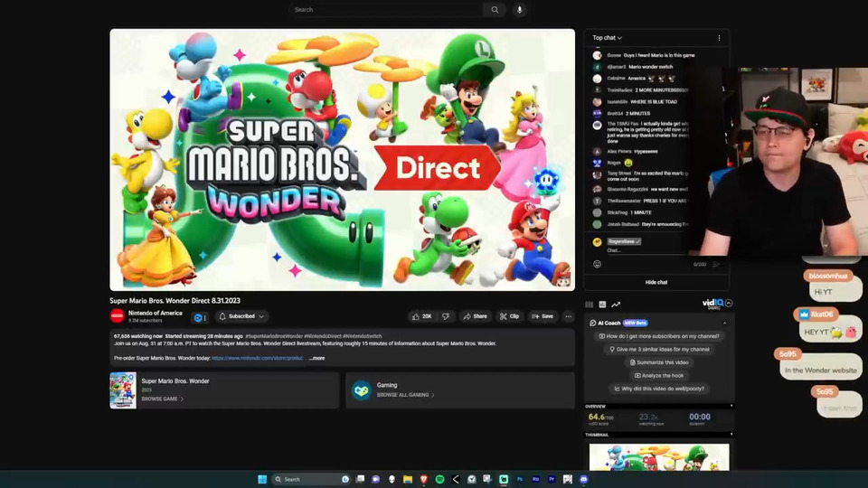Click the Nintendo of America channel name
This screenshot has height=488, width=868.
(155, 314)
